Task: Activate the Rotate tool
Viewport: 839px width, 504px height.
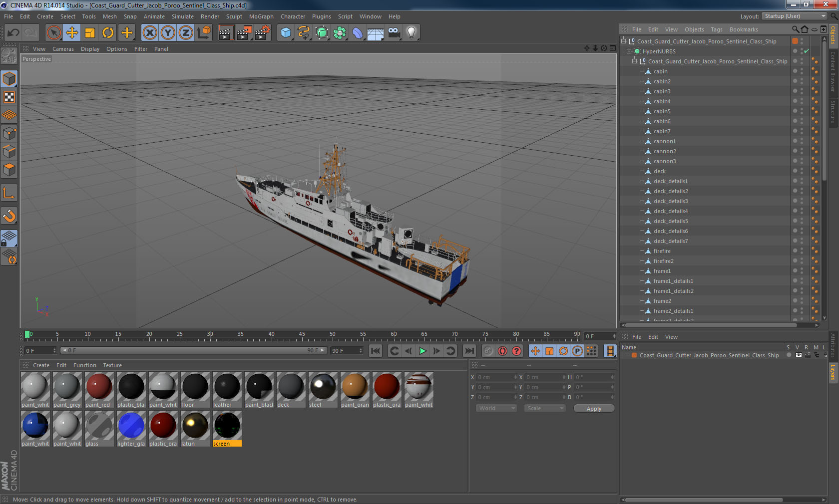Action: point(108,33)
